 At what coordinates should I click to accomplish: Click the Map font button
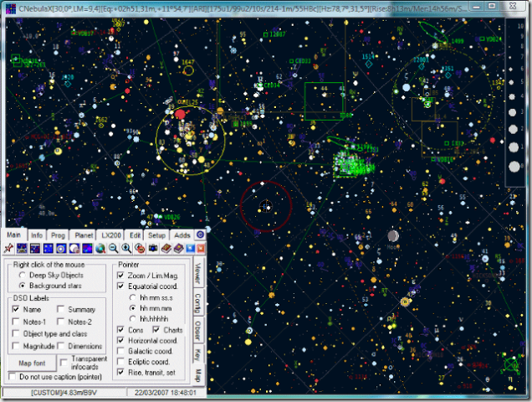coord(33,363)
